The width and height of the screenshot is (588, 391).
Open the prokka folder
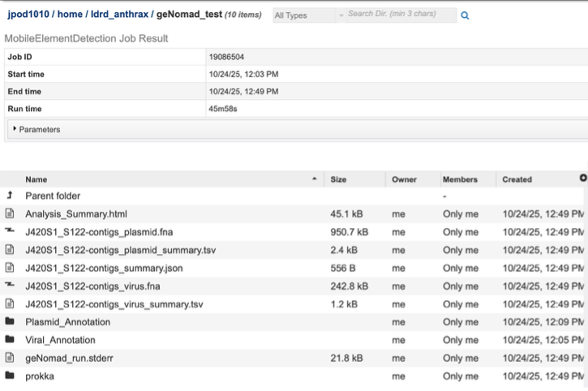40,376
